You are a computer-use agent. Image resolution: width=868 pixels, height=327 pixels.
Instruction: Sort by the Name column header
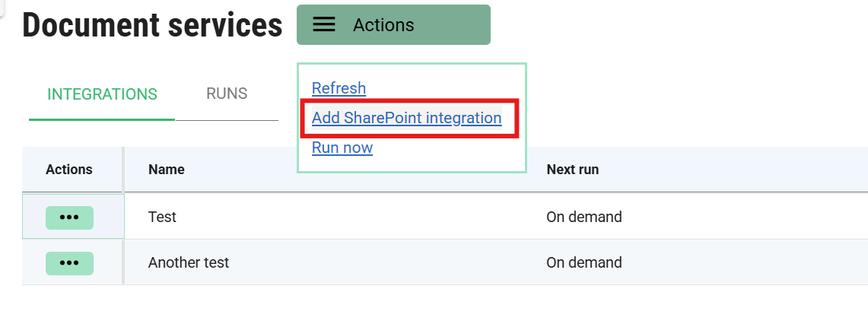[x=167, y=170]
